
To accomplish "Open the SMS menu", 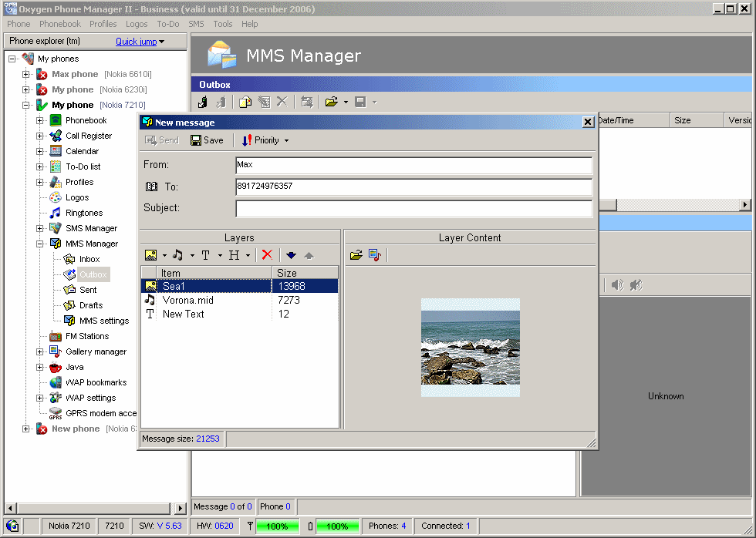I will (x=196, y=24).
